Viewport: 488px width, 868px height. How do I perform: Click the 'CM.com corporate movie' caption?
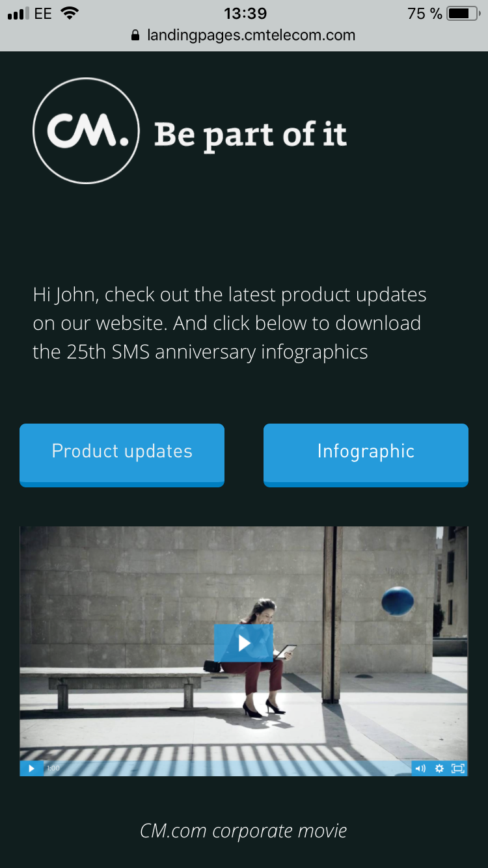pyautogui.click(x=244, y=831)
